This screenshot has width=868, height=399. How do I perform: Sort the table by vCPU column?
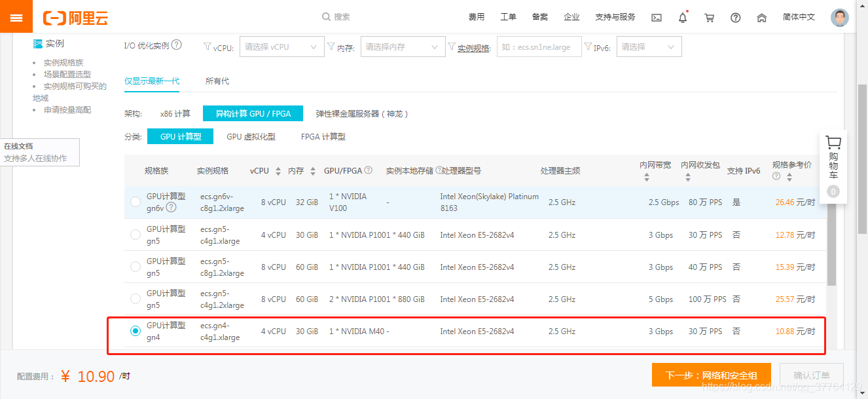point(278,170)
